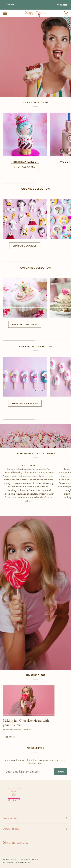Select the Birthday Cakes doll cake thumbnail

pos(25,134)
